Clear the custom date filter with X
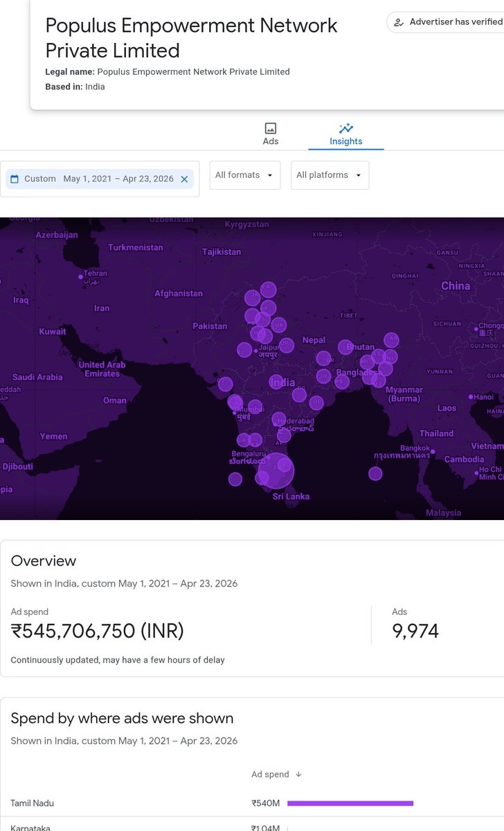 tap(184, 179)
